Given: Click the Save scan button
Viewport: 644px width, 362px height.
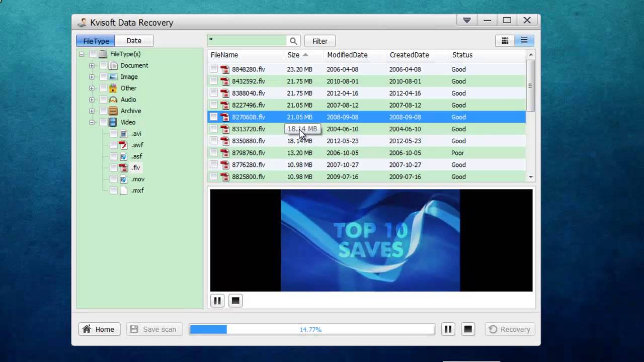Looking at the screenshot, I should [x=153, y=329].
